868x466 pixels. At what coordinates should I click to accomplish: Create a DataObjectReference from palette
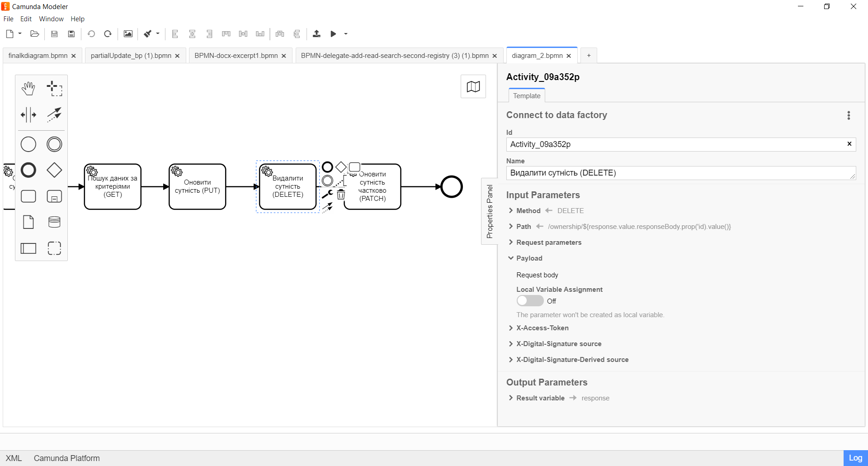tap(28, 222)
